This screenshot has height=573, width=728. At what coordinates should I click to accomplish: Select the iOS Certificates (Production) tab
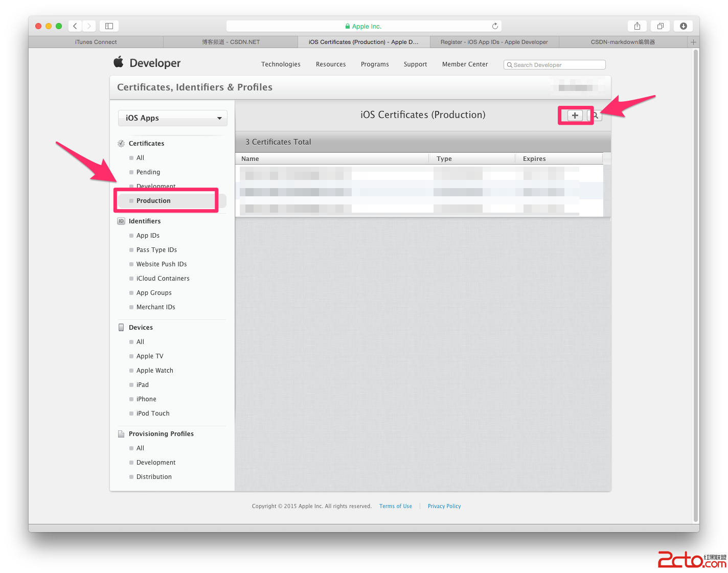pos(363,42)
